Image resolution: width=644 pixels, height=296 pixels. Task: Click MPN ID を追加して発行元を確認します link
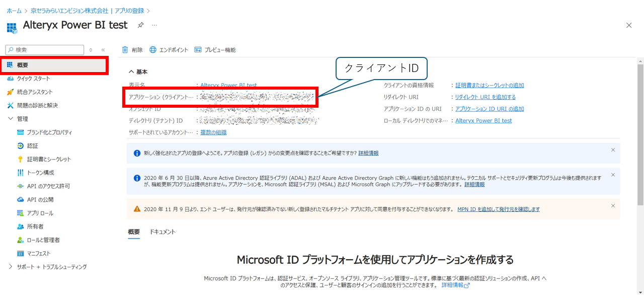coord(499,209)
